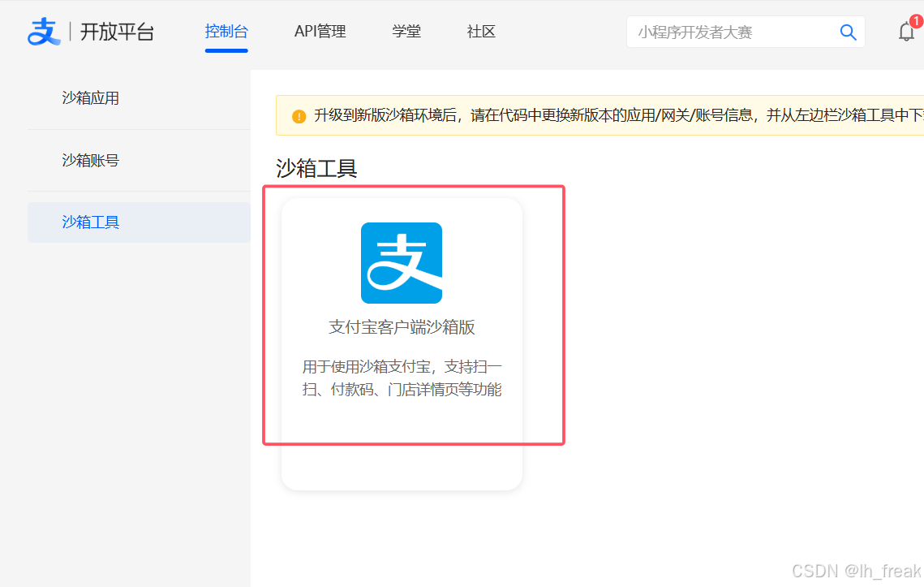
Task: Select 沙箱账号 in the sidebar
Action: (x=91, y=160)
